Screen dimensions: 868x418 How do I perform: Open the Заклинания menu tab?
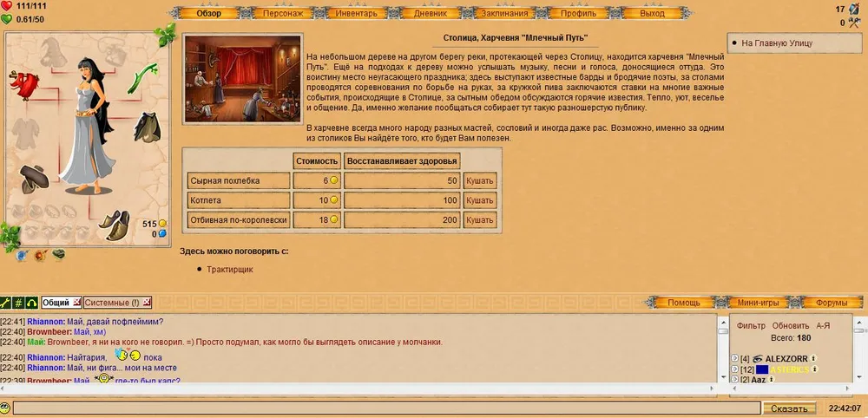(x=504, y=13)
